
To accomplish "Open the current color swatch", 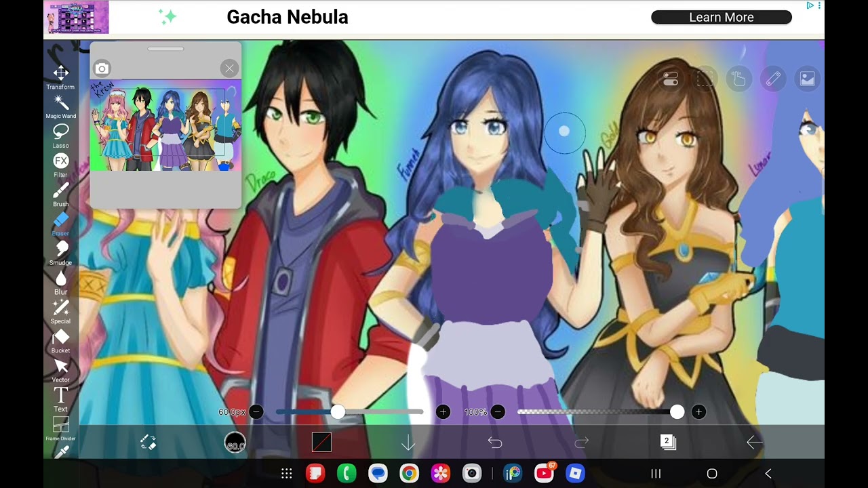I will 321,443.
